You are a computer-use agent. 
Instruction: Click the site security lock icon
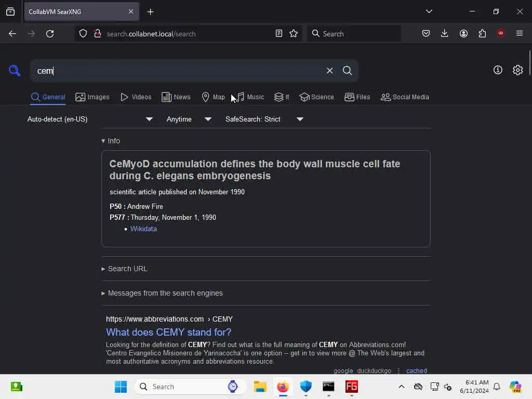98,34
